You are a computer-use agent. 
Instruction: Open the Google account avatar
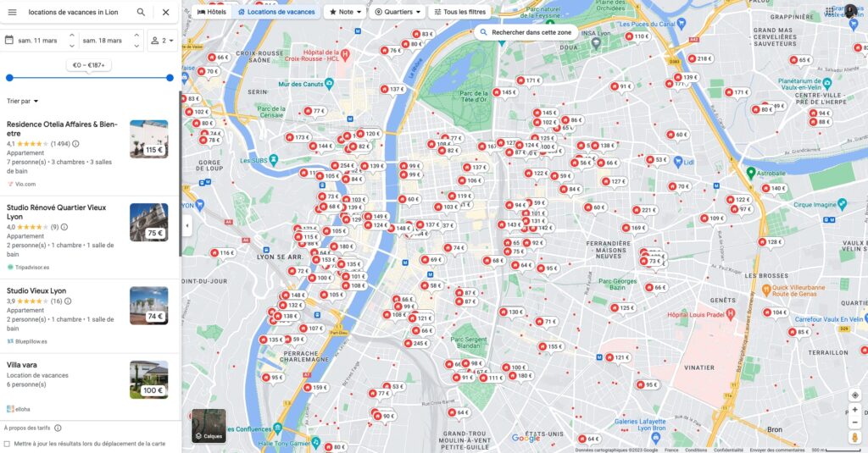[851, 11]
